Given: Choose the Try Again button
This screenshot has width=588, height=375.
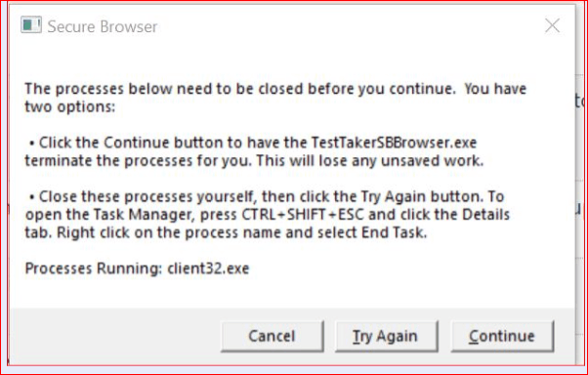Looking at the screenshot, I should [386, 336].
